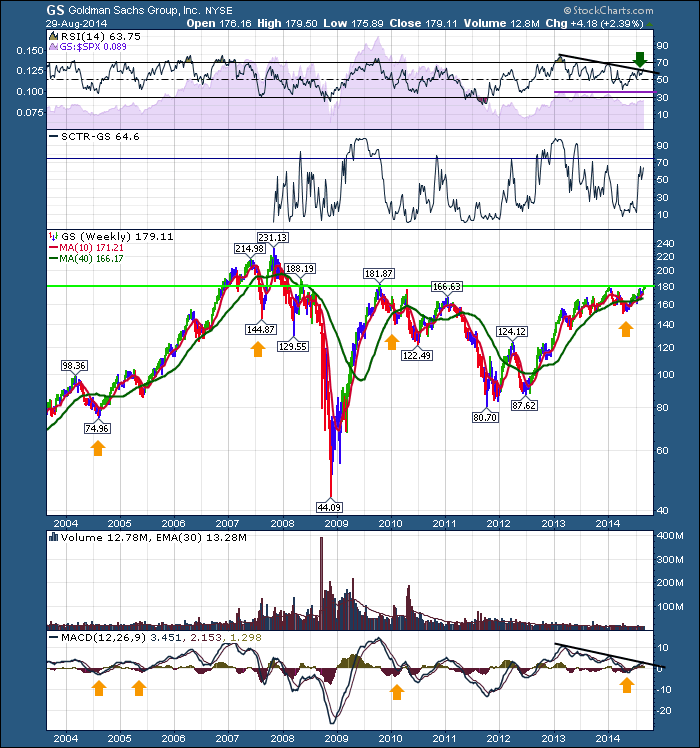Click the GS ticker symbol in header

[56, 10]
